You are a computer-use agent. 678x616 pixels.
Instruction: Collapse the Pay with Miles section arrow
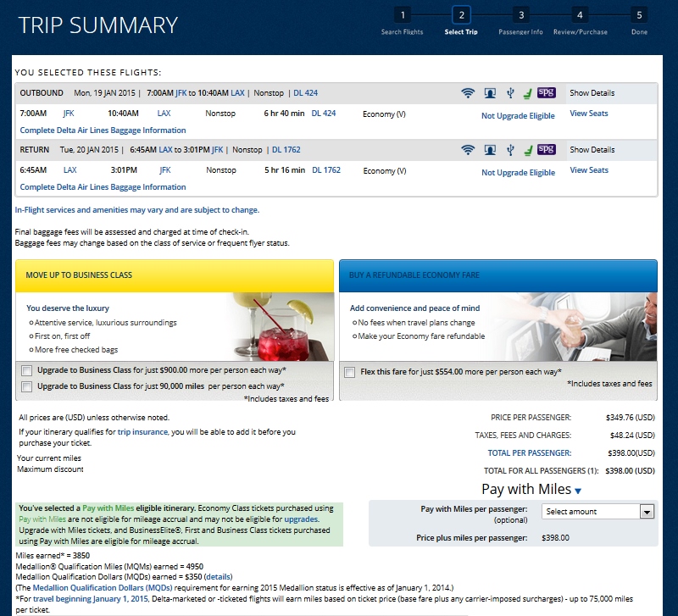click(x=578, y=491)
